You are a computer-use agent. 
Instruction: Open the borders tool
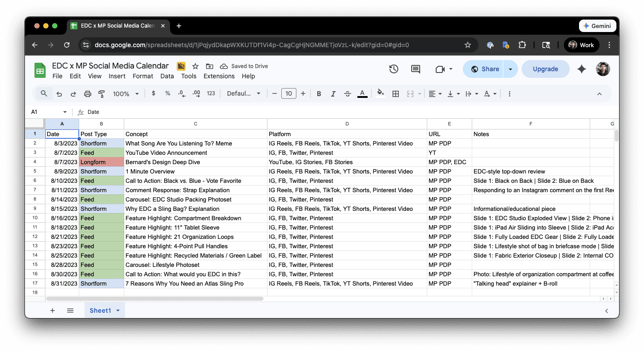pos(395,93)
